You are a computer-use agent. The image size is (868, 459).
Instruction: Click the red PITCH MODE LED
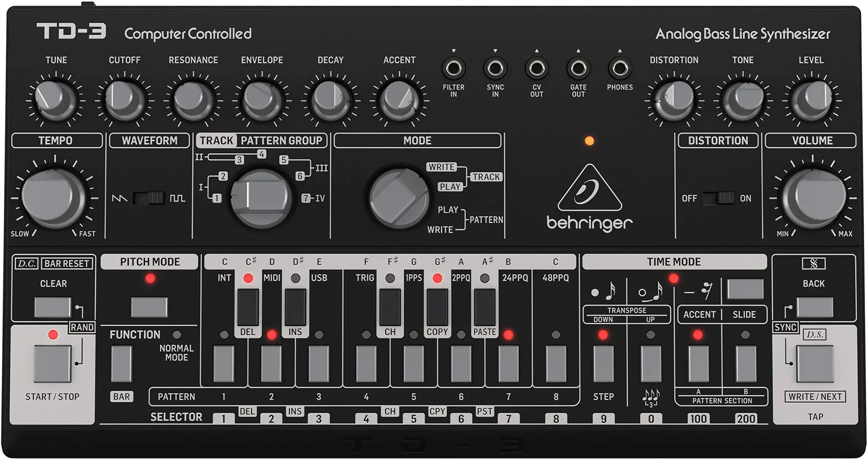pos(150,278)
